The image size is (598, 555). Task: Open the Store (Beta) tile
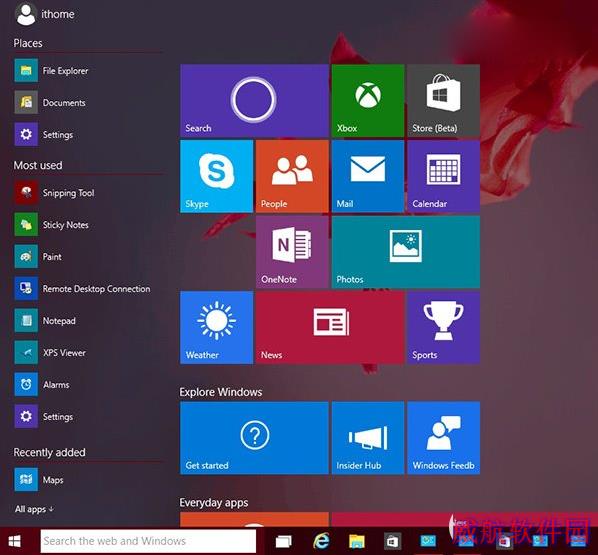coord(444,100)
